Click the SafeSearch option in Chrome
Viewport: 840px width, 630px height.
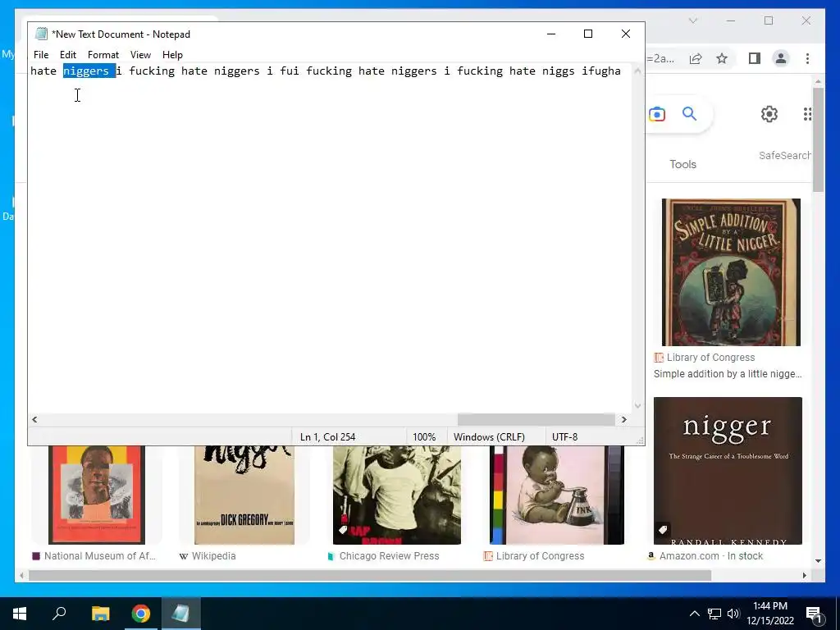784,155
